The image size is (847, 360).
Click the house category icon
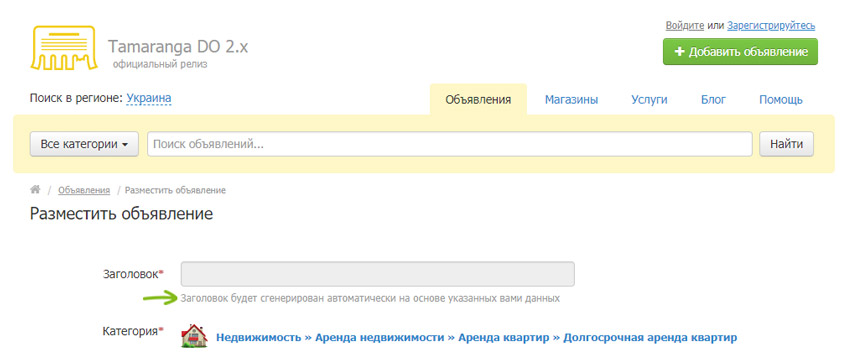click(x=194, y=336)
